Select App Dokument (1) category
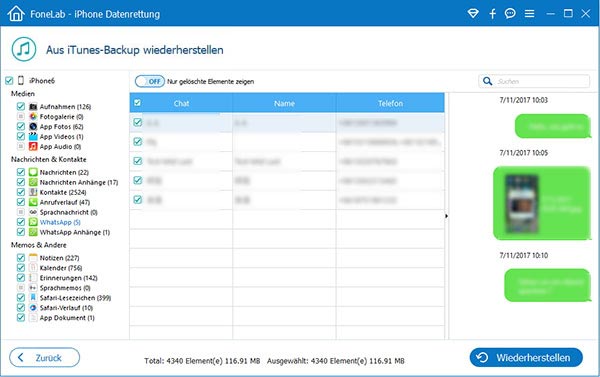 pyautogui.click(x=67, y=317)
